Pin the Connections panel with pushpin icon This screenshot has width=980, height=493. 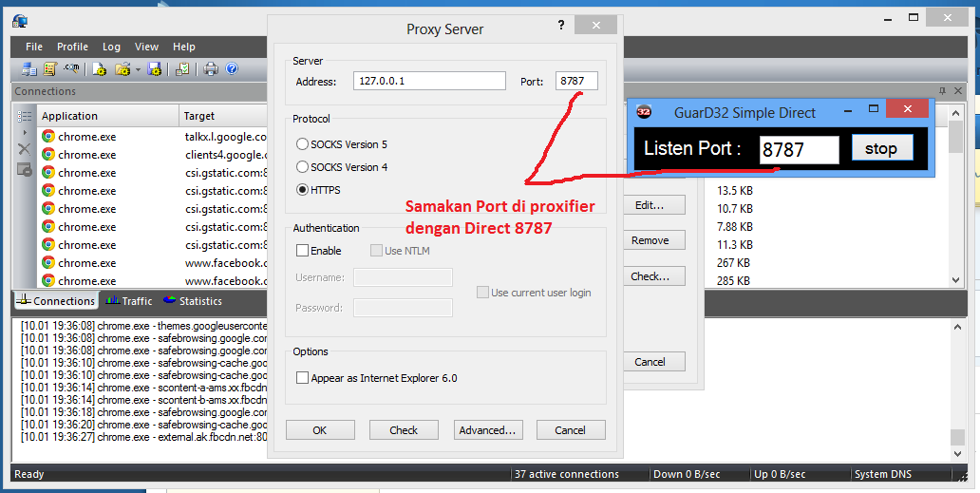[x=943, y=90]
